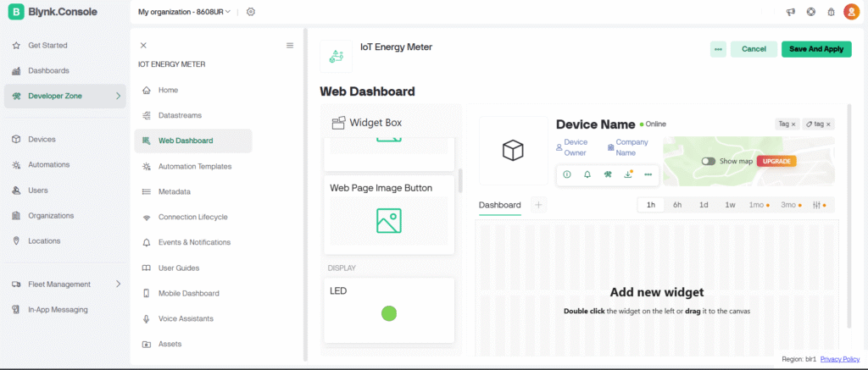868x370 pixels.
Task: Open Events & Notifications section
Action: pos(193,242)
